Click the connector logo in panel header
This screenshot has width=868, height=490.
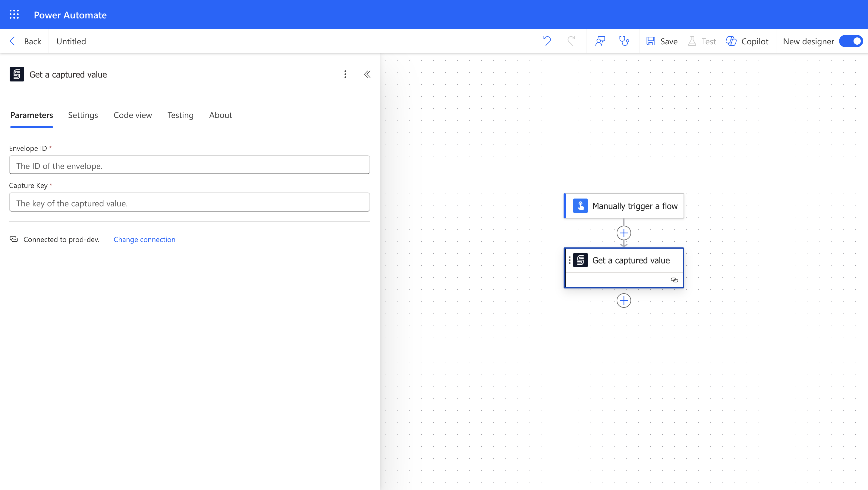pos(17,74)
